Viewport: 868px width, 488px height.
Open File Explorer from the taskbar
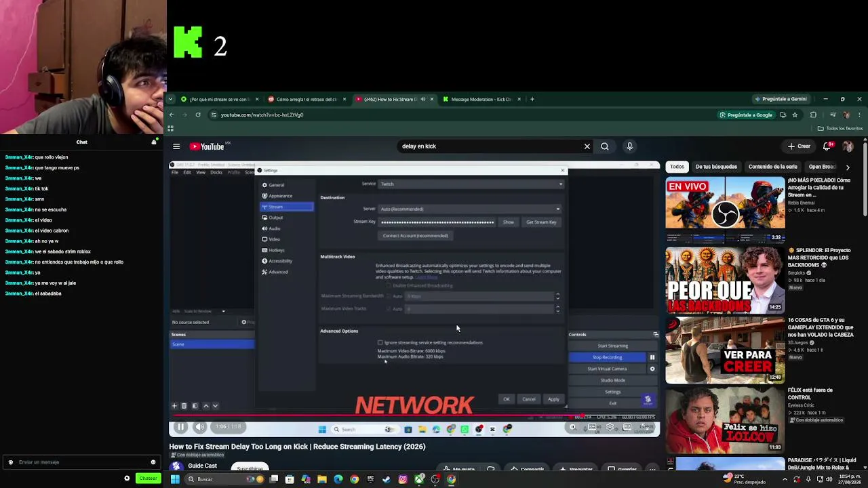[x=321, y=479]
